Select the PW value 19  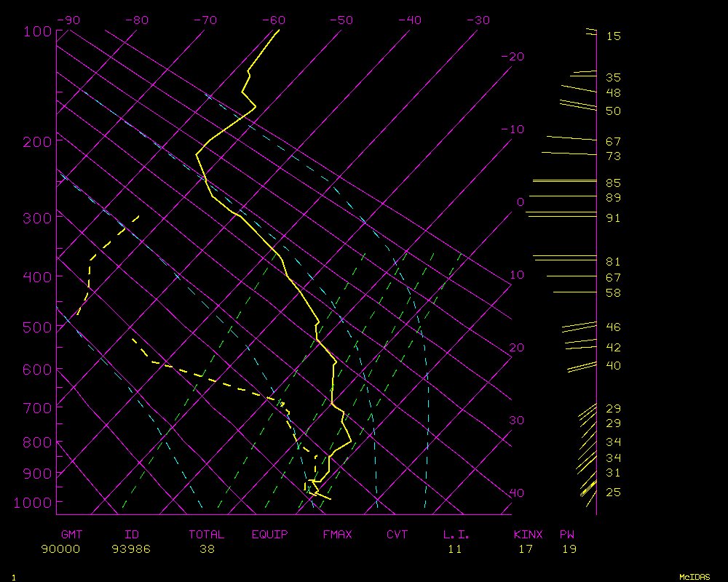(569, 549)
